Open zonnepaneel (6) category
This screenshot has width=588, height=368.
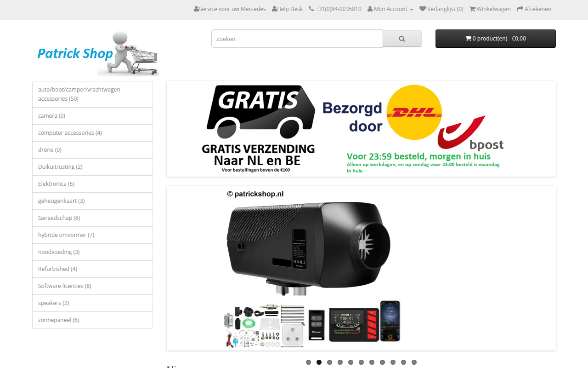[x=92, y=320]
